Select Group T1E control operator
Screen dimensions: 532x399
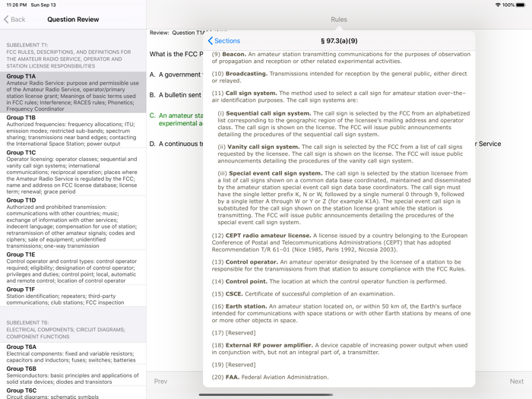click(73, 268)
